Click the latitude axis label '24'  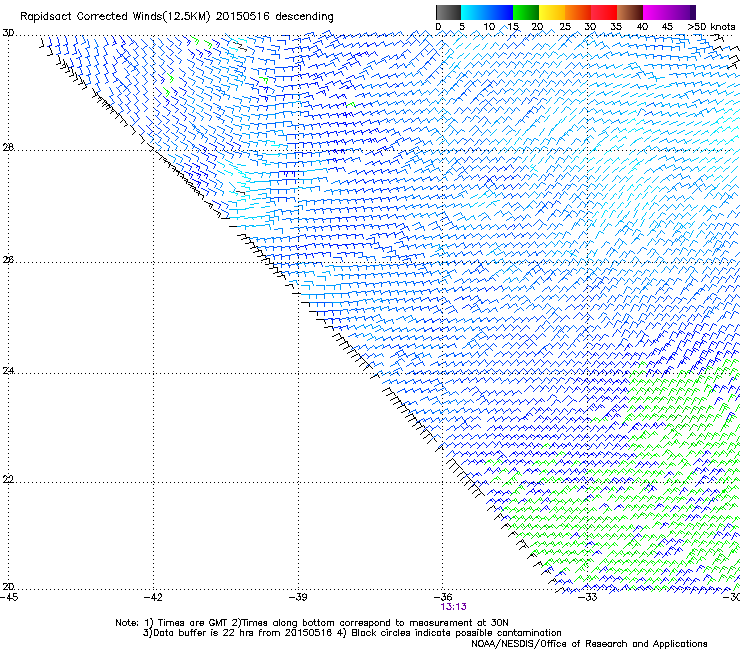(x=8, y=371)
